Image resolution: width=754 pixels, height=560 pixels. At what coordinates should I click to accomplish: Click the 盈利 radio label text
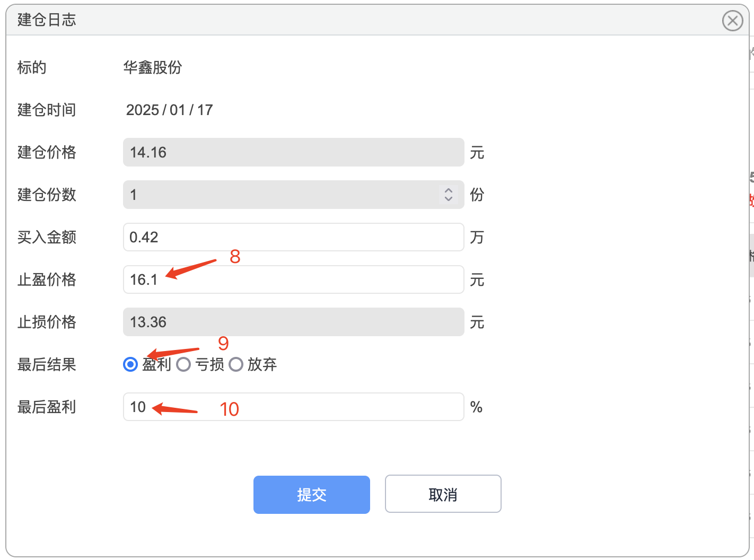(156, 364)
